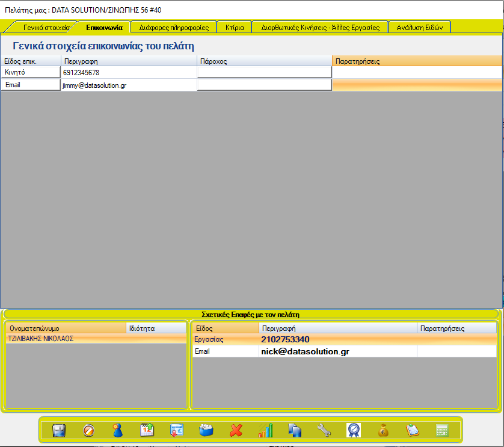Select the Ανάλυση Ειδών tab
The width and height of the screenshot is (504, 447).
coord(419,28)
